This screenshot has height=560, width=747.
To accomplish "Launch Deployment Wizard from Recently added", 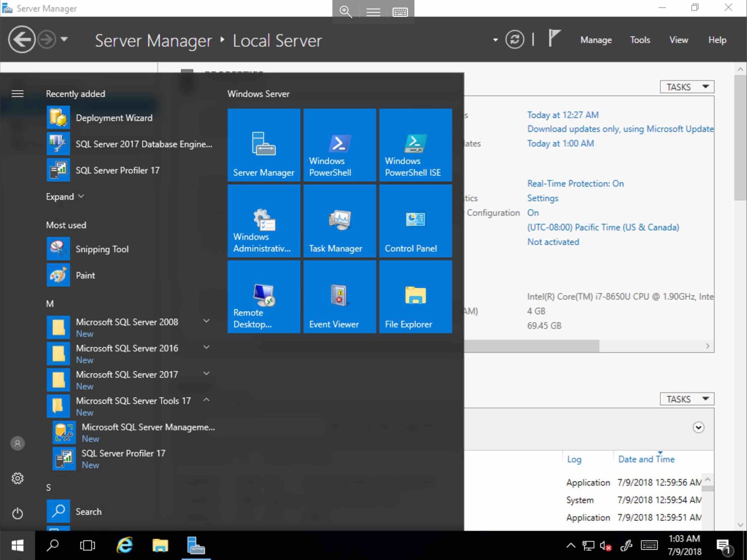I will 131,118.
